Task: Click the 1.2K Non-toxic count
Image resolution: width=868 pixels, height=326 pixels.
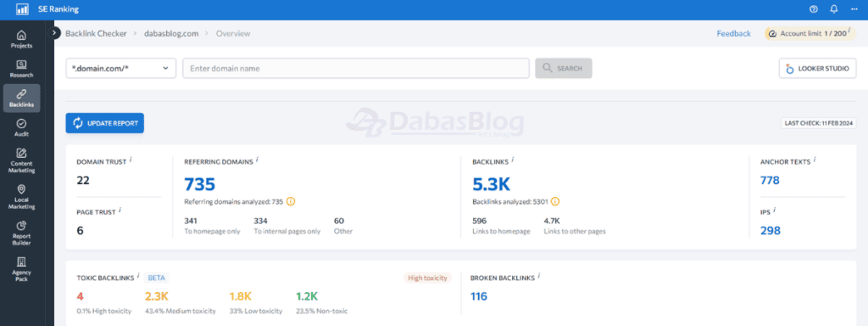Action: tap(307, 296)
